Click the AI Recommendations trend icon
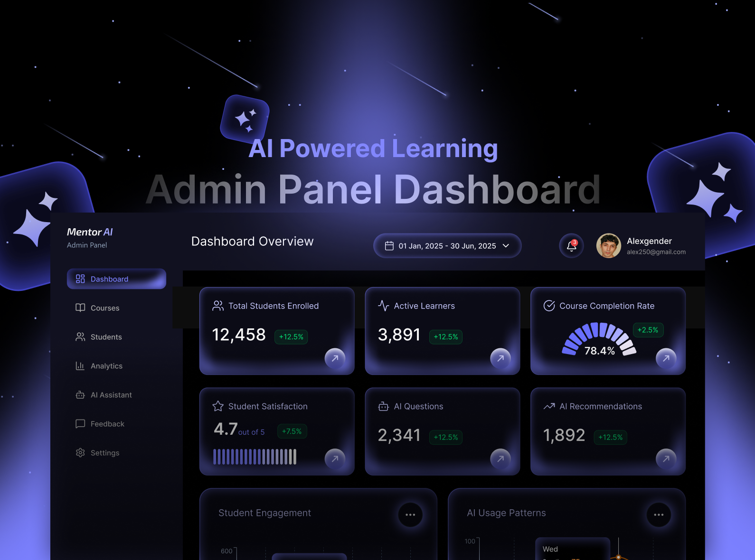 549,406
